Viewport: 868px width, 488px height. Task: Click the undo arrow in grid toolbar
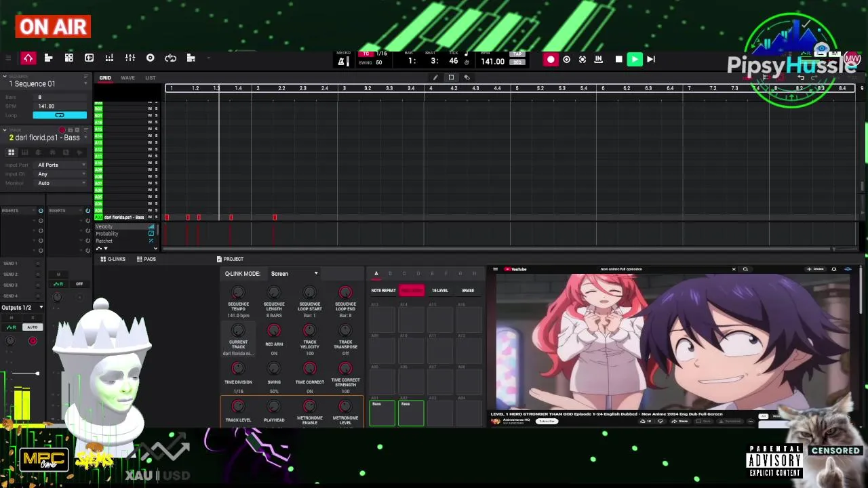click(801, 77)
